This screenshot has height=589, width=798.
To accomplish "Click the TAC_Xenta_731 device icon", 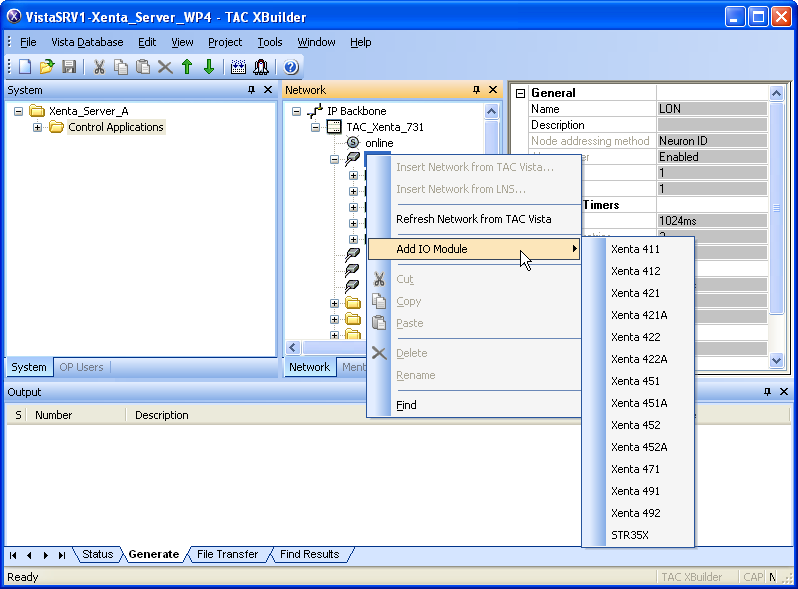I will click(334, 127).
